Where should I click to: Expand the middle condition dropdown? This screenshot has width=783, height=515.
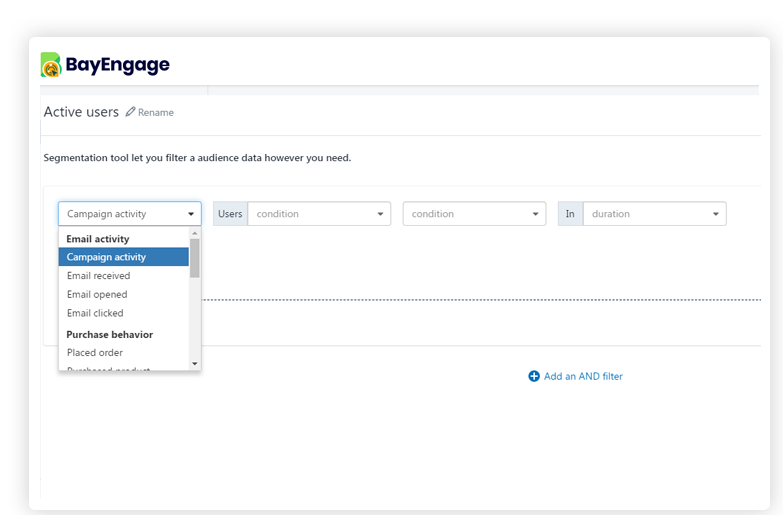point(474,214)
